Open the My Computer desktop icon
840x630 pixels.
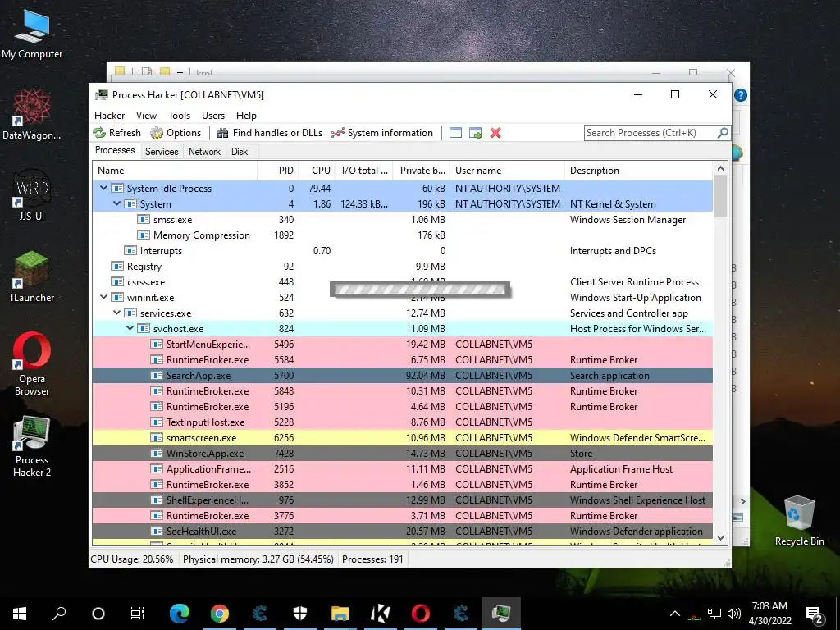click(x=32, y=34)
